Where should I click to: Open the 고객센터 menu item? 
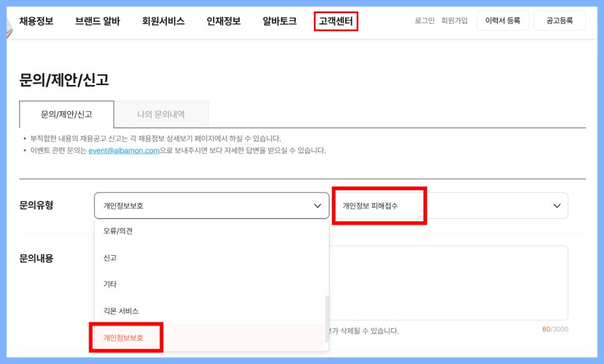click(335, 19)
